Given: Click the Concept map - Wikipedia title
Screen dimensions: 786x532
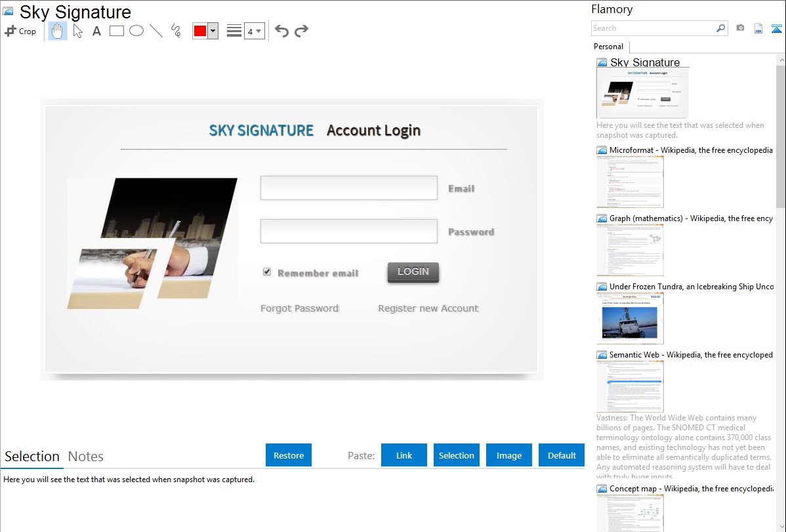Looking at the screenshot, I should click(691, 488).
